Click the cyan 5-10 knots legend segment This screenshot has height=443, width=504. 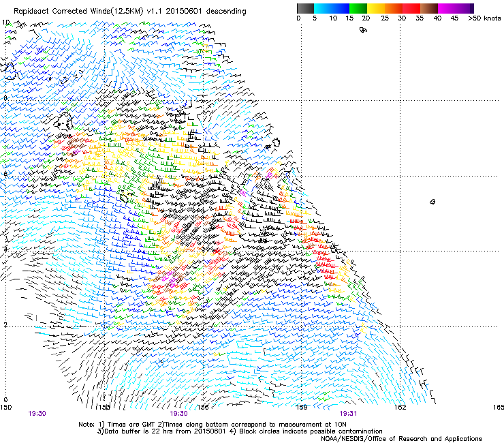tap(323, 8)
